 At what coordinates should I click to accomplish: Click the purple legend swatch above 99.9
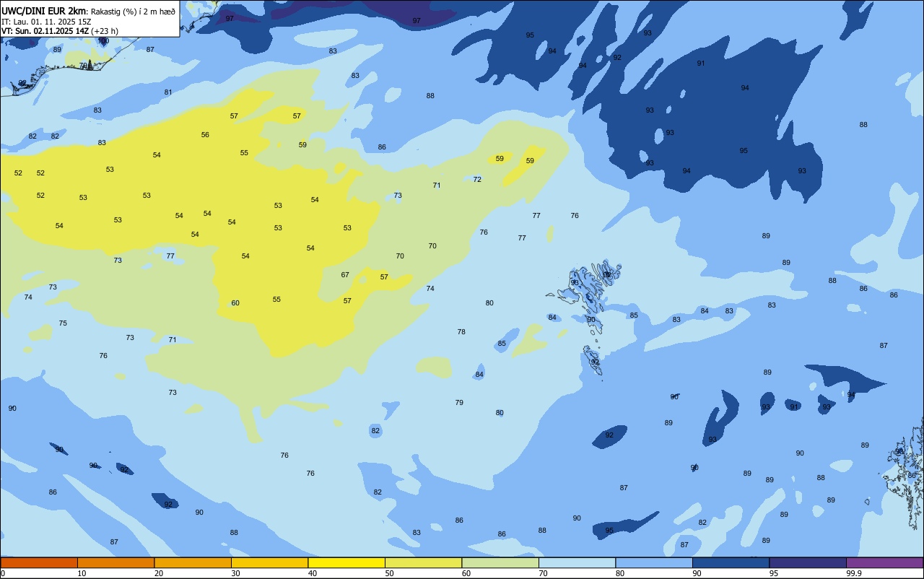pyautogui.click(x=885, y=562)
